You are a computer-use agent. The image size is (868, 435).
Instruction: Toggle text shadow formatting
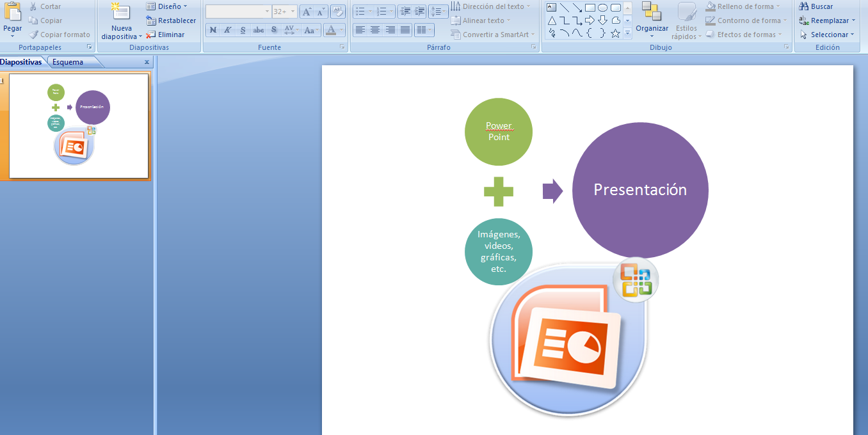tap(274, 29)
